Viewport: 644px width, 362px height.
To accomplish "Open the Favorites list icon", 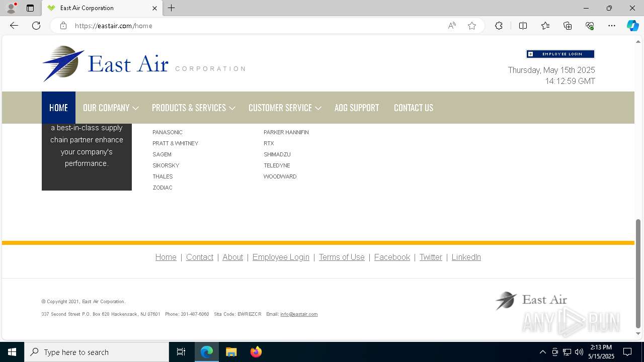I will [x=545, y=26].
